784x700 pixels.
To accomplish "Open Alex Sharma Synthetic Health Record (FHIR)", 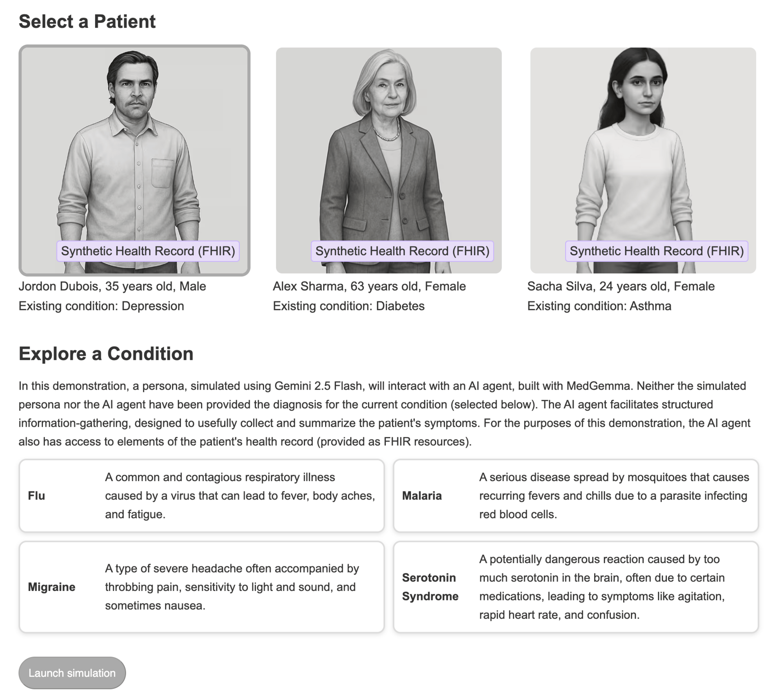I will point(402,251).
